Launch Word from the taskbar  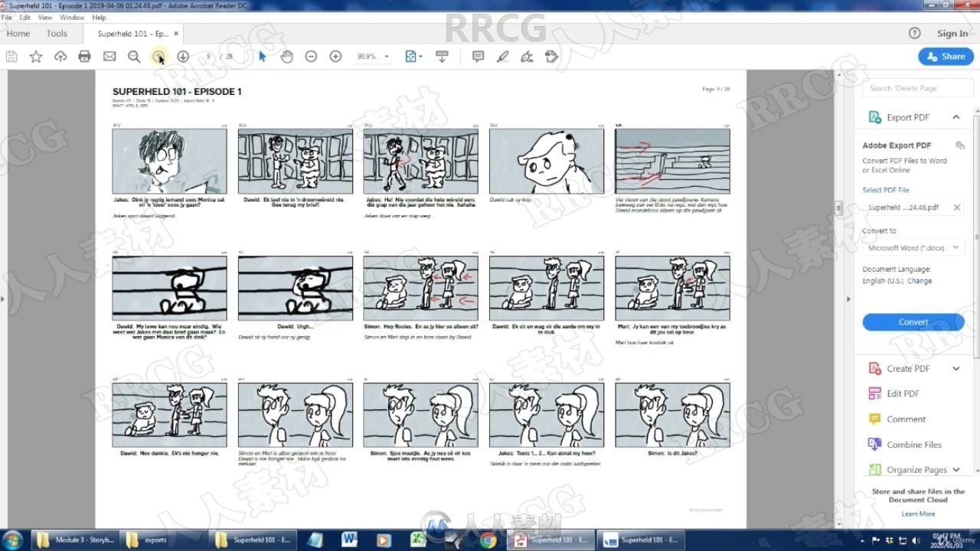349,540
